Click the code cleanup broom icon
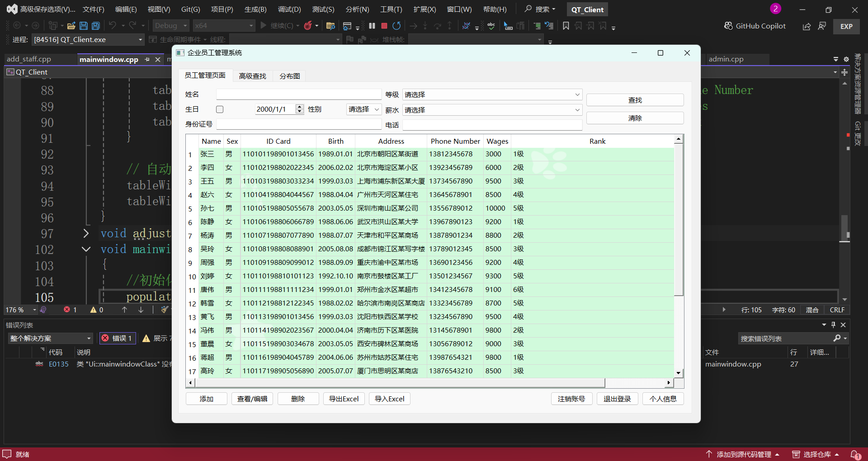Image resolution: width=868 pixels, height=461 pixels. [165, 310]
